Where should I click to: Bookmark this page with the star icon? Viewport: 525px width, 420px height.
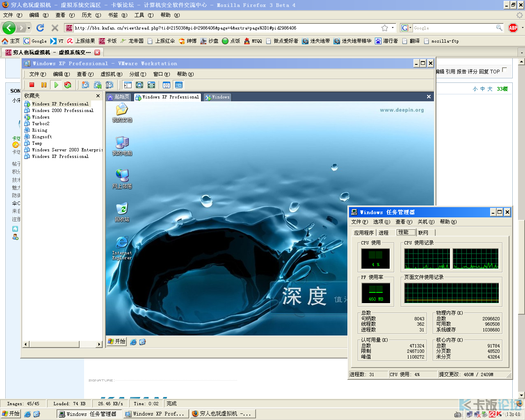point(385,28)
